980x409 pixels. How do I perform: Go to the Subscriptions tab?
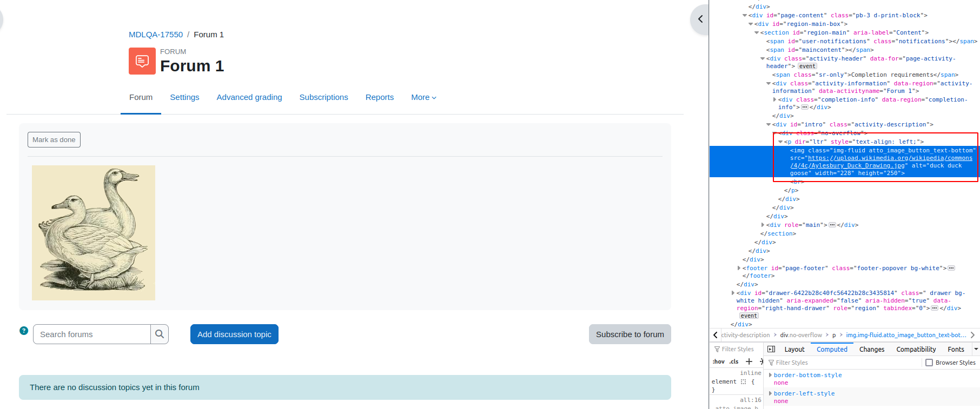point(324,97)
